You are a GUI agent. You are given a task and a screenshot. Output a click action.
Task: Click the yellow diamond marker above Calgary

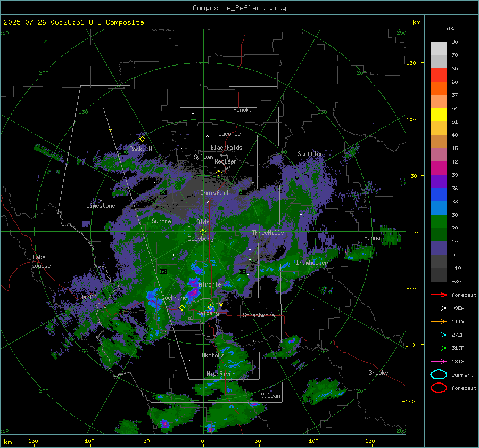pyautogui.click(x=210, y=307)
